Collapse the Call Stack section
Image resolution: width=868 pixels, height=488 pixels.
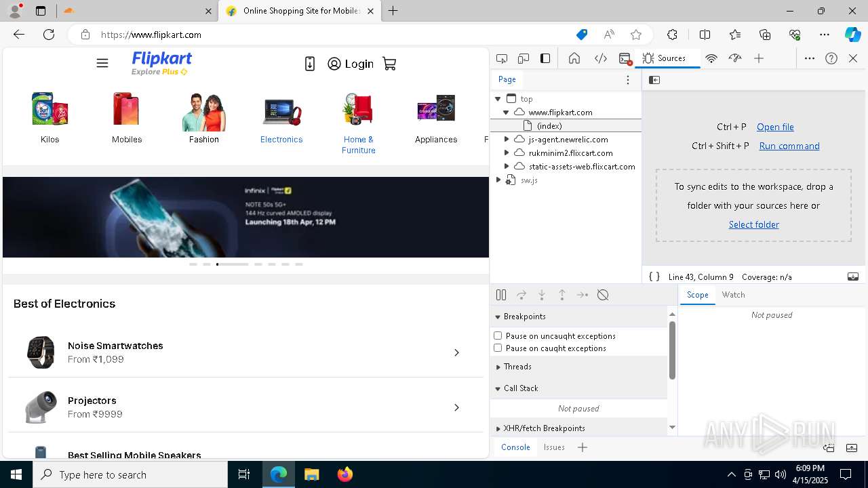pyautogui.click(x=579, y=388)
